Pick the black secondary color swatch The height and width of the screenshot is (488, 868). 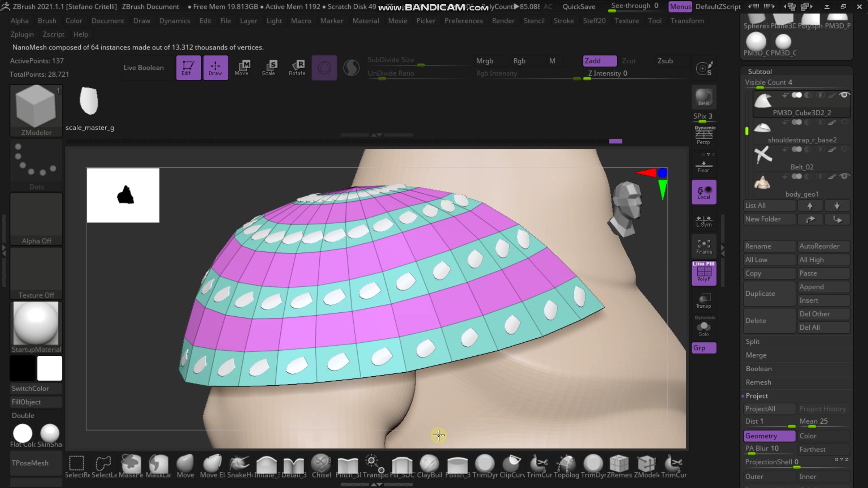coord(23,368)
